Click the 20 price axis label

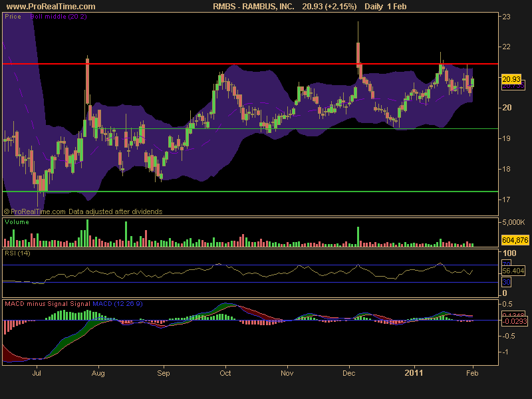click(x=506, y=108)
